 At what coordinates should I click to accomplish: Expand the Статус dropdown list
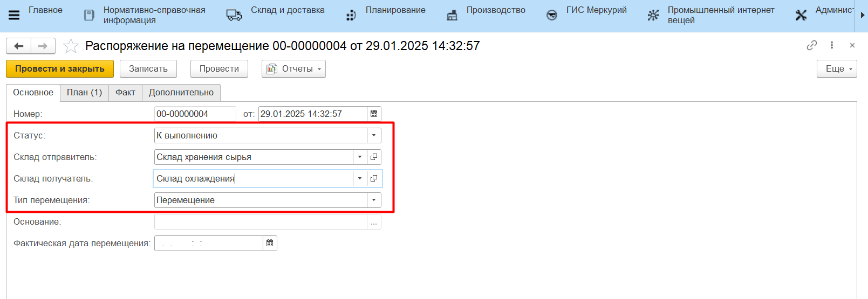[374, 136]
